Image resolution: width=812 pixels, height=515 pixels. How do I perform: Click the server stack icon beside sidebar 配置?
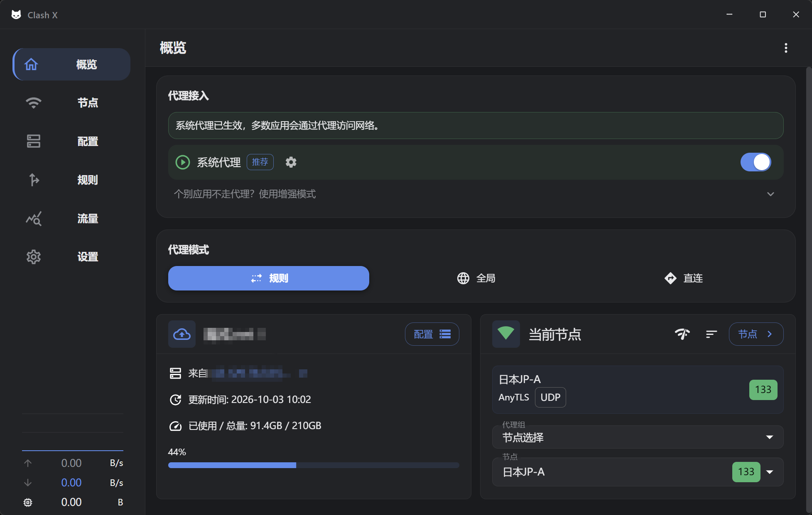click(x=34, y=141)
